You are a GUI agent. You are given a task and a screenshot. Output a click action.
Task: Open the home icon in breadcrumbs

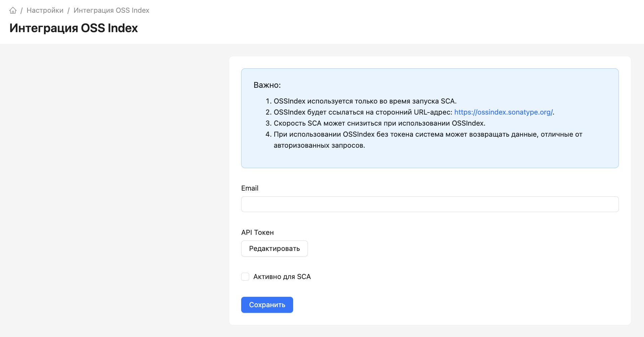(x=13, y=10)
